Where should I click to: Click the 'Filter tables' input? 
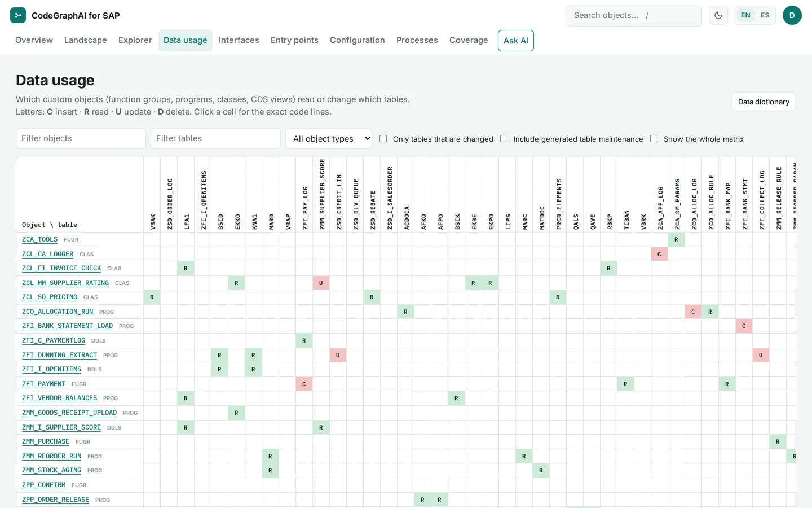[x=215, y=139]
